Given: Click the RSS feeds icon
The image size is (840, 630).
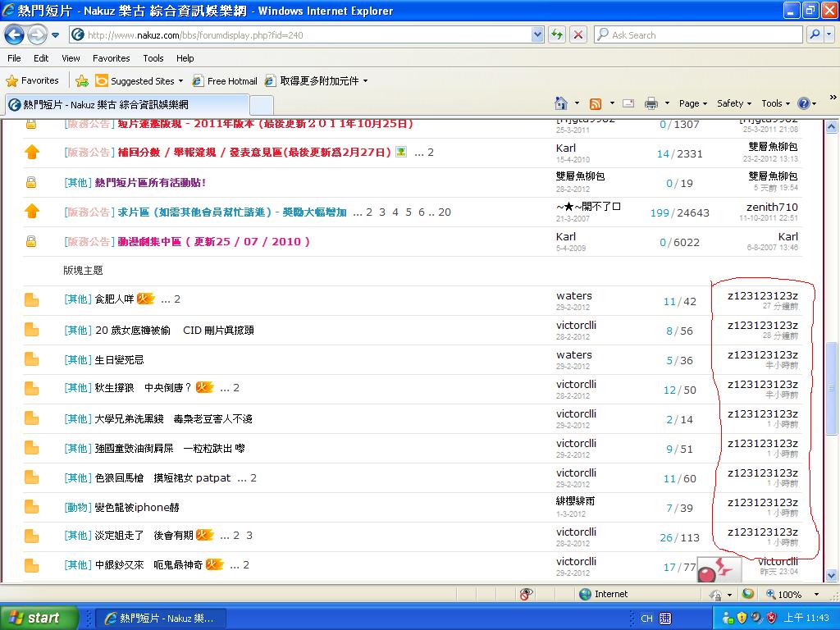Looking at the screenshot, I should [596, 103].
